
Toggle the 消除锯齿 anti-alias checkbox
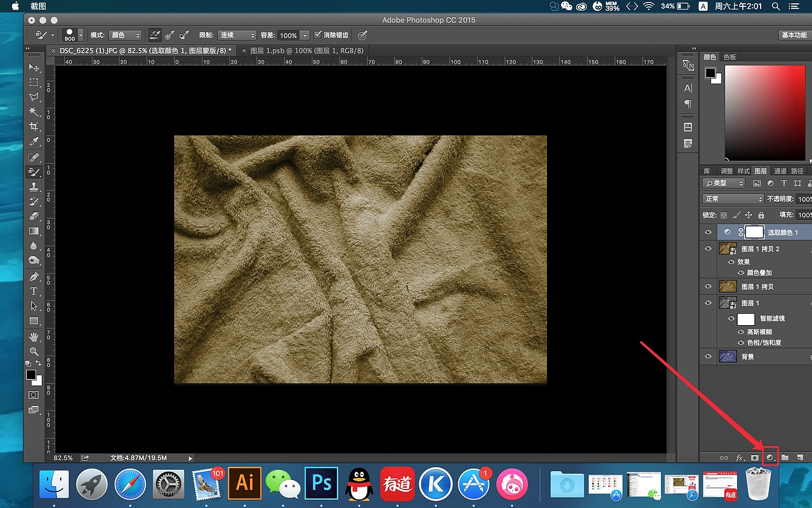point(318,36)
